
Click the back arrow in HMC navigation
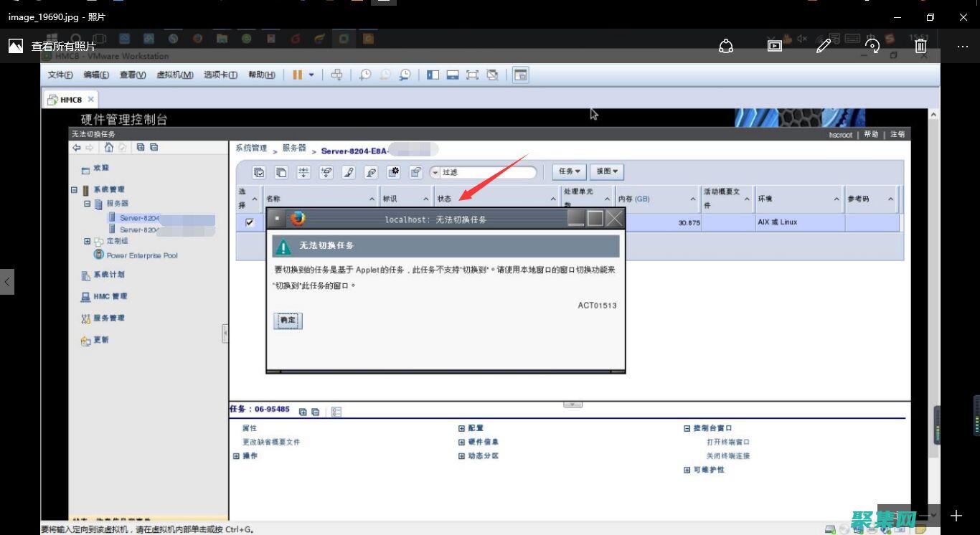(x=77, y=147)
